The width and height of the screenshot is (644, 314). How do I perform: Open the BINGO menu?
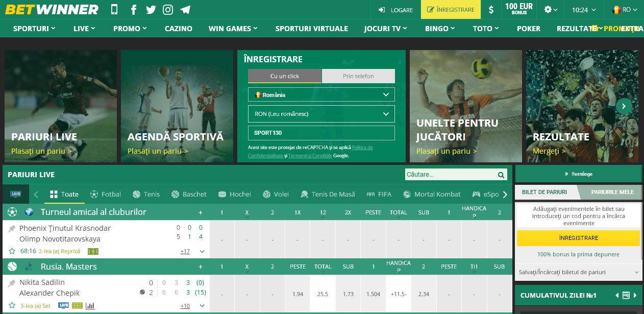click(440, 29)
